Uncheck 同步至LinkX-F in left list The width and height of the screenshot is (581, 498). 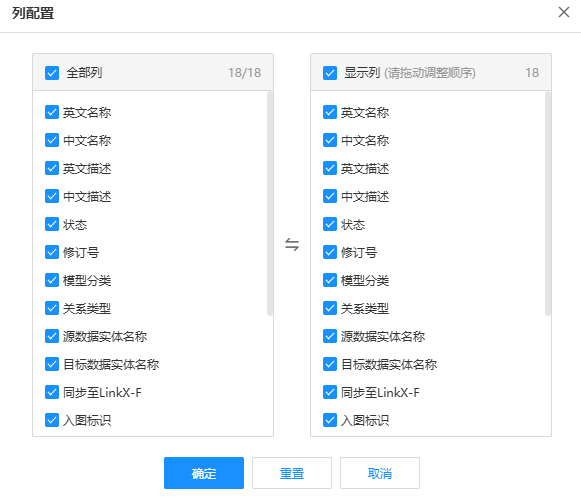point(52,392)
